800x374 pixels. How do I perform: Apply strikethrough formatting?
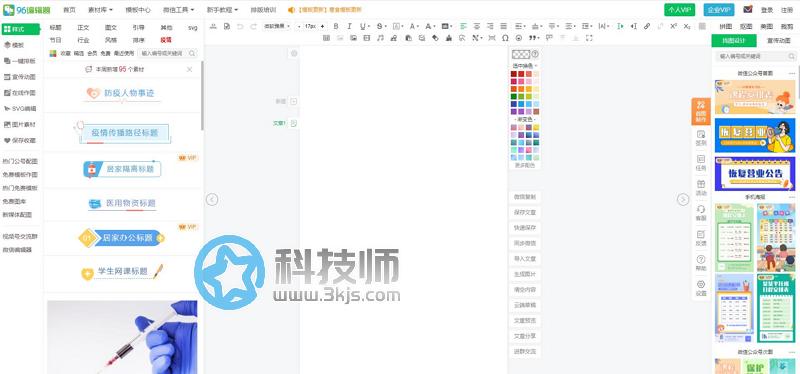click(x=379, y=26)
